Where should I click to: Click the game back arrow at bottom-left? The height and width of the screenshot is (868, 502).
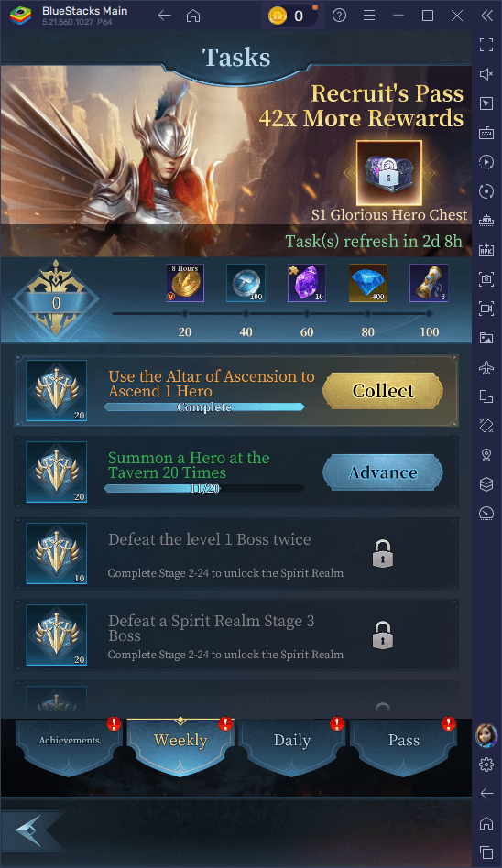[28, 830]
